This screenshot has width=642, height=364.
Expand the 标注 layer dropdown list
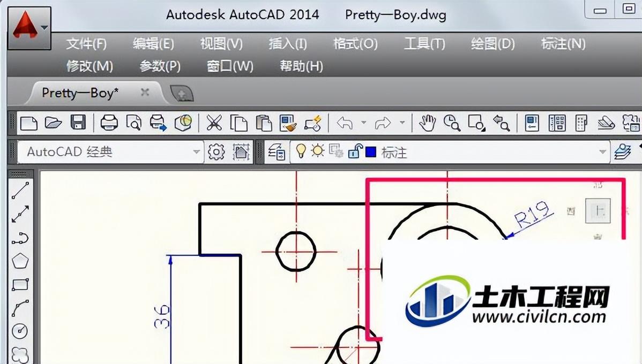pos(602,152)
